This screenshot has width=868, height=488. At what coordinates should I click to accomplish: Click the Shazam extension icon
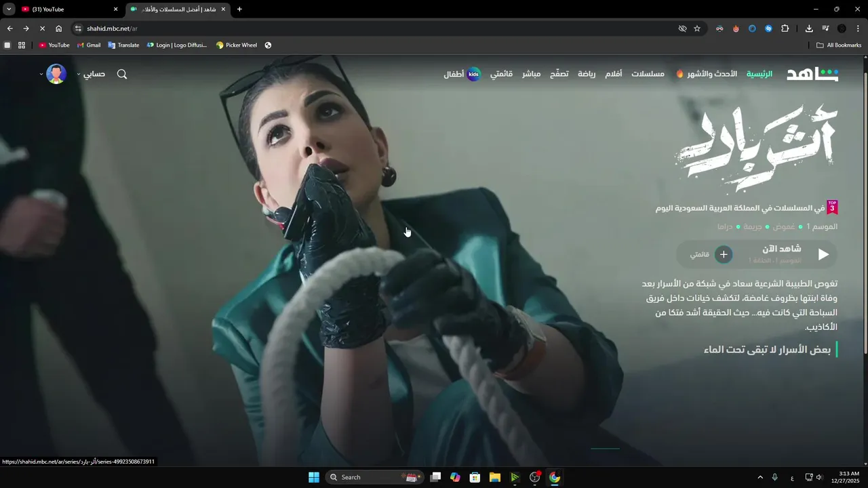(x=768, y=28)
